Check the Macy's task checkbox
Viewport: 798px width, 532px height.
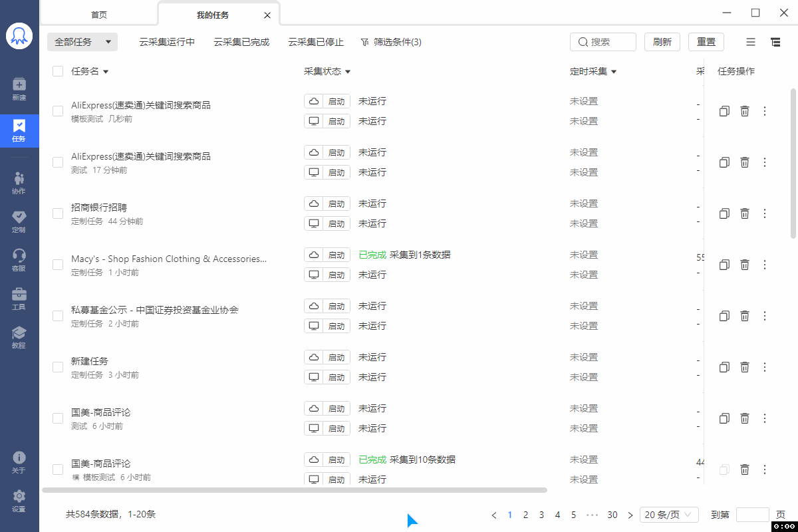click(58, 265)
